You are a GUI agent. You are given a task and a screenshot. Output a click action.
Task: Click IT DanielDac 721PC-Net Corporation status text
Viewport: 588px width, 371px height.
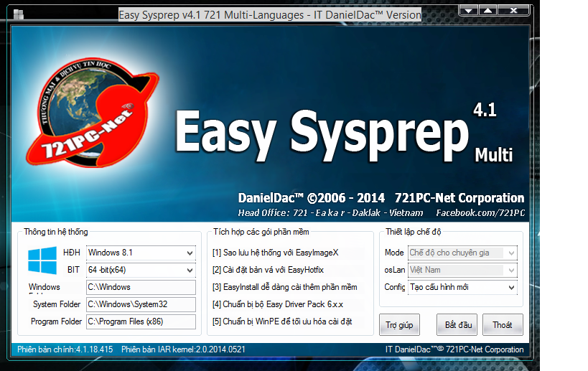(x=454, y=349)
